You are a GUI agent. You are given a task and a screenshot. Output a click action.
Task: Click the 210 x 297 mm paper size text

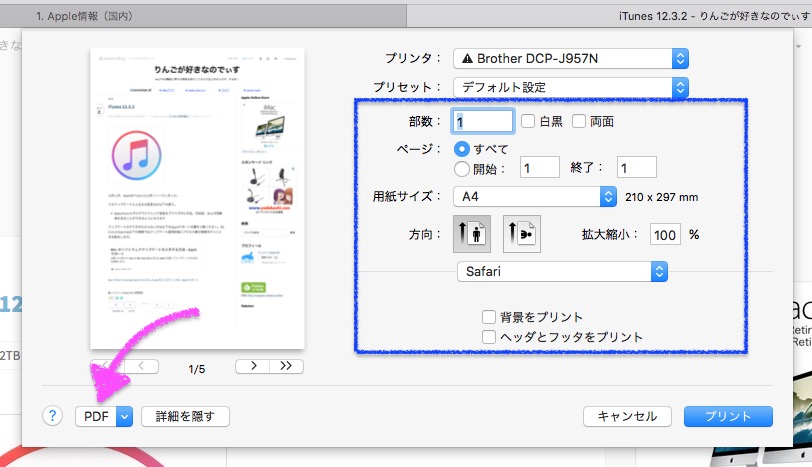(x=661, y=197)
